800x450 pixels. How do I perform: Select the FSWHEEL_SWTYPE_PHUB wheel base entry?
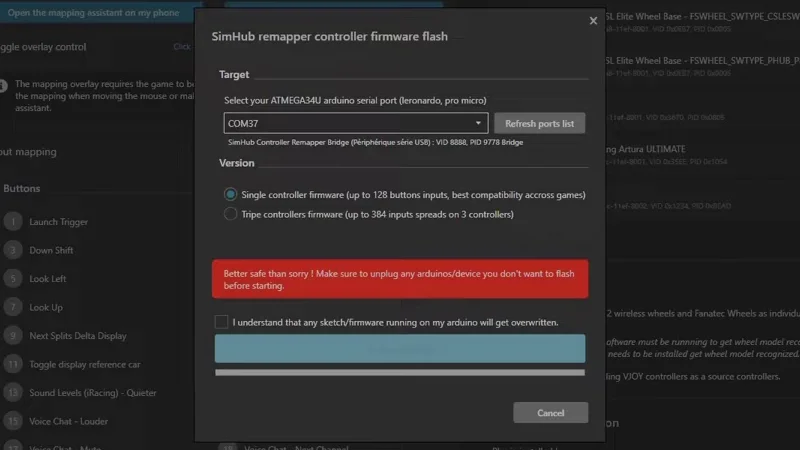[x=703, y=66]
